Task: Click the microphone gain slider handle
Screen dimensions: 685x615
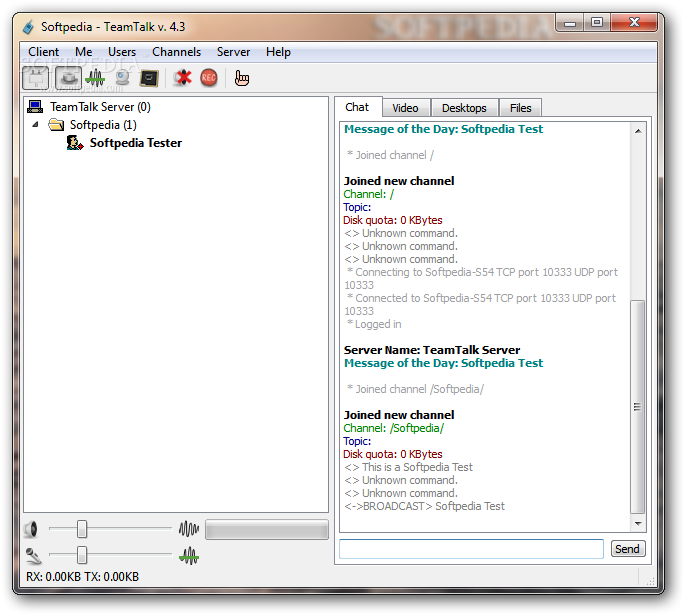Action: pos(82,556)
